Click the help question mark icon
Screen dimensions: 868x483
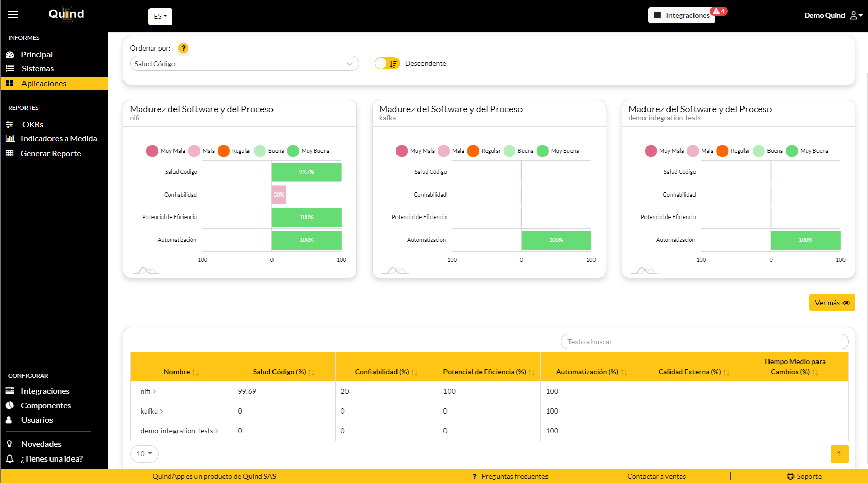[x=183, y=48]
